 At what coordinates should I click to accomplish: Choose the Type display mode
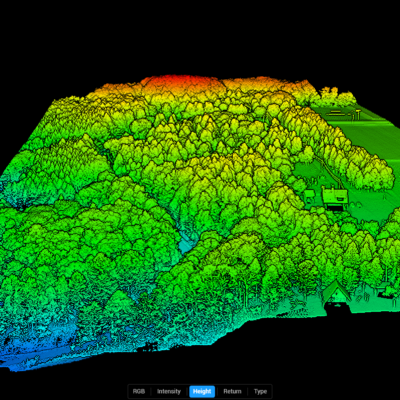260,391
